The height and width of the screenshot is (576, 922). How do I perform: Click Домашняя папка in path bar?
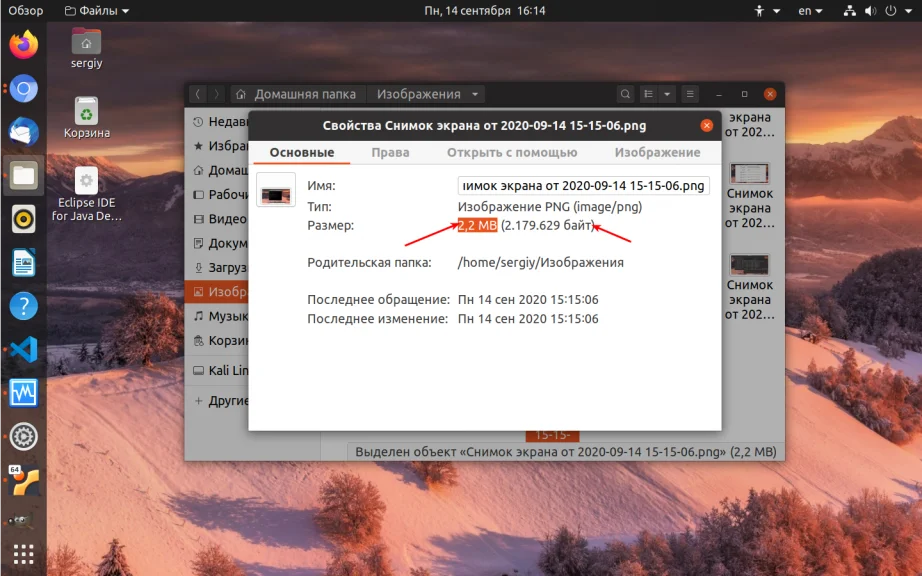tap(297, 94)
